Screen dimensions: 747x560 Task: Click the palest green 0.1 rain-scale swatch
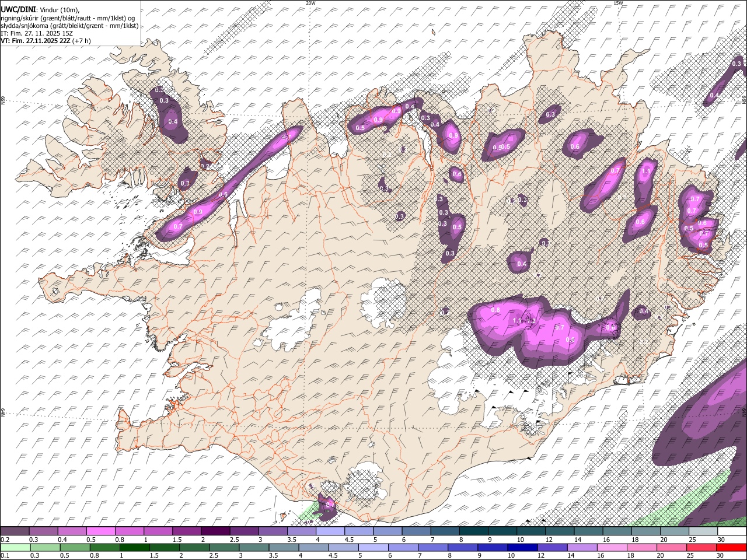pyautogui.click(x=15, y=547)
